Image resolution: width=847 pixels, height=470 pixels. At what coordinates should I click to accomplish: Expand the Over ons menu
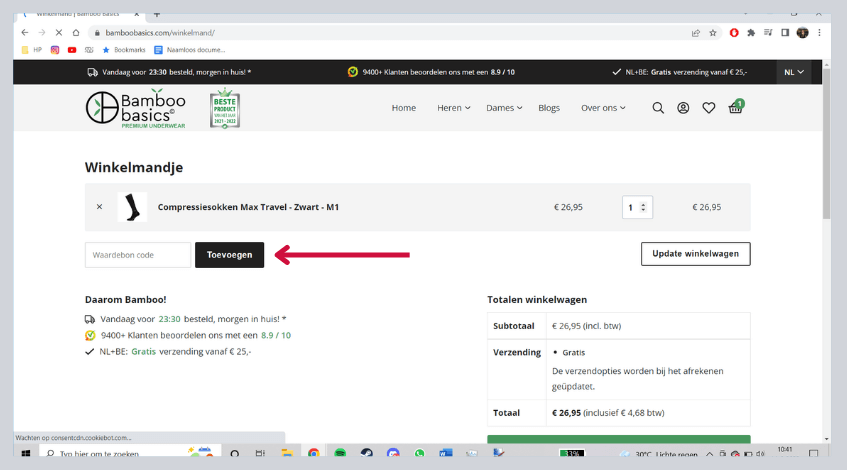(603, 108)
